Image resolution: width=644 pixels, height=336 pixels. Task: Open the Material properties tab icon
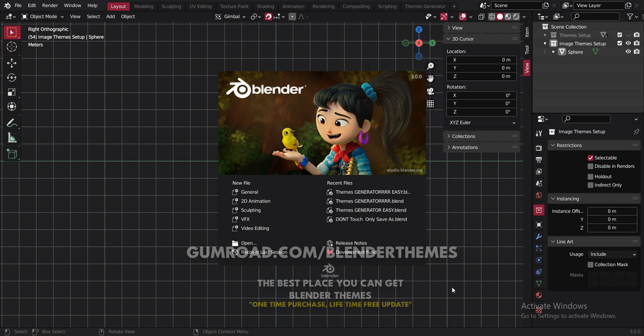[x=539, y=296]
